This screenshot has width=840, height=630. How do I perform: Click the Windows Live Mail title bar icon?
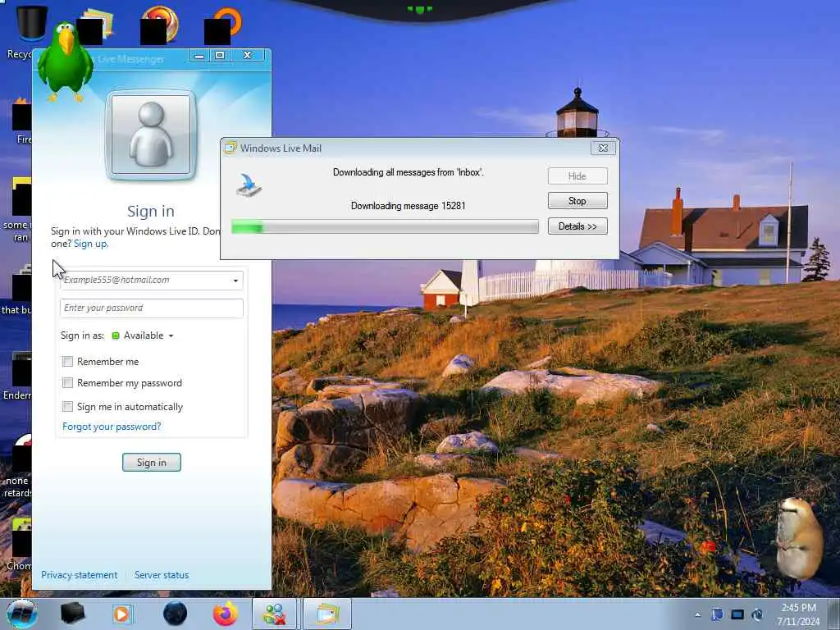click(x=231, y=148)
